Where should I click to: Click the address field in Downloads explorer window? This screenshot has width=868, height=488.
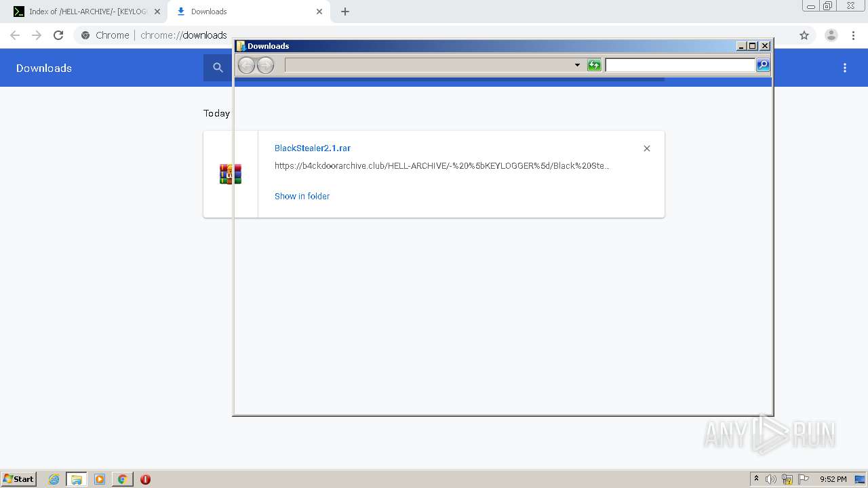(x=429, y=65)
